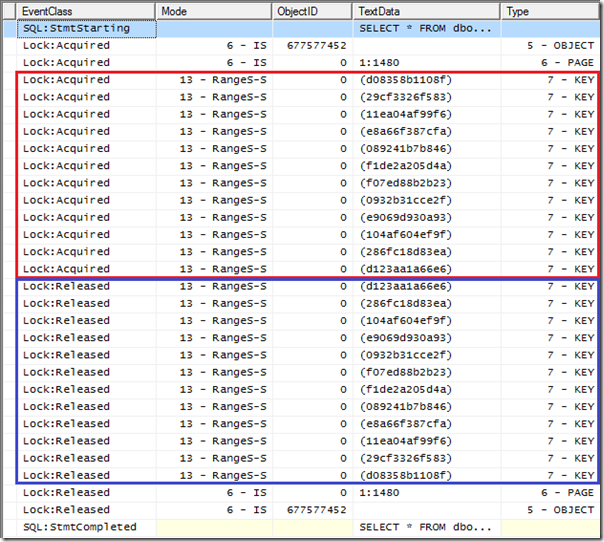Click Lock:Released key (f07ed88b2b23)
604x542 pixels.
tap(406, 372)
